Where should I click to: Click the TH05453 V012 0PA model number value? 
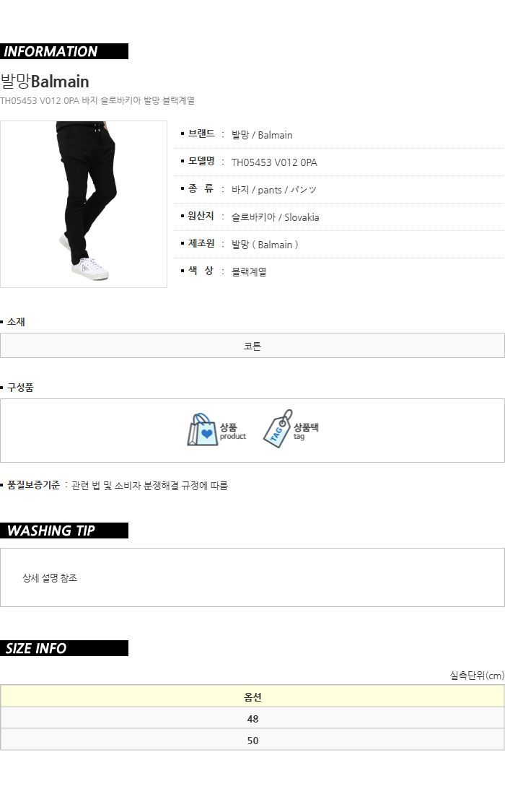tap(274, 162)
